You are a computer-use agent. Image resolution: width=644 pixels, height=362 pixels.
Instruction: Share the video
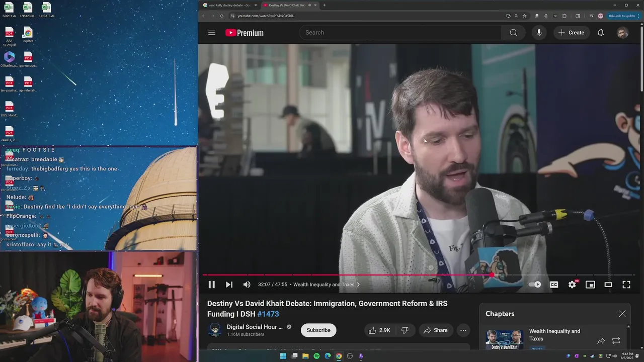click(x=436, y=330)
